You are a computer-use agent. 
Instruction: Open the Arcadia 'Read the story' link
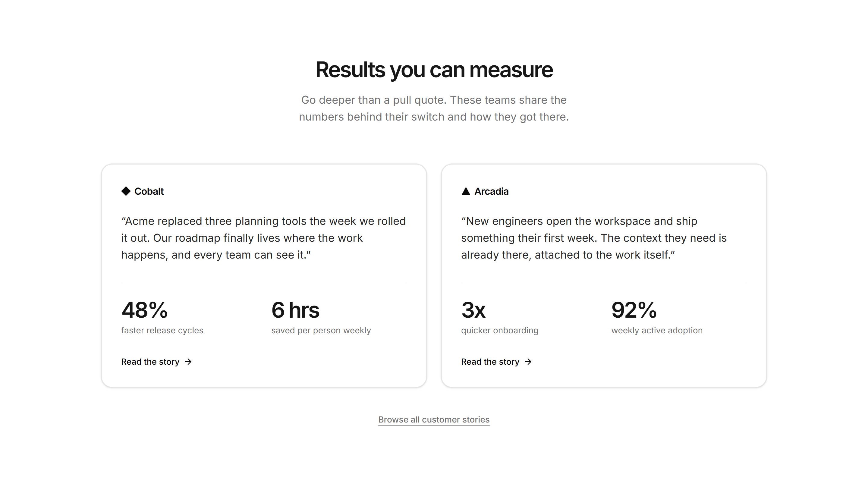496,362
